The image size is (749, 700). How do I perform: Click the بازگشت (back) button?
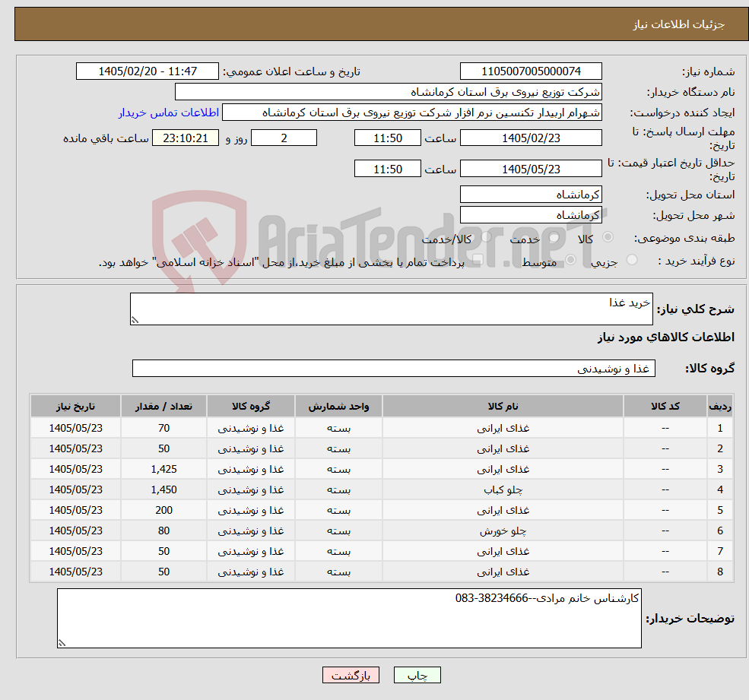(351, 675)
